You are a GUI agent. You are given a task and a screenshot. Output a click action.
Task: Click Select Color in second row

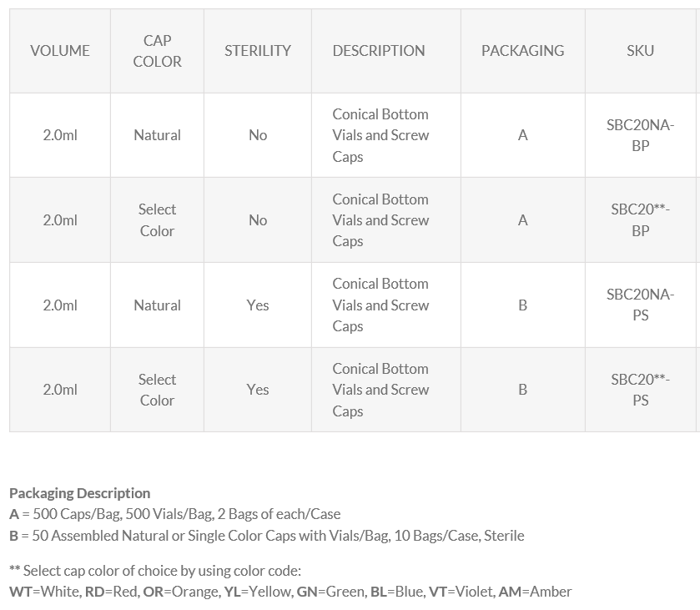(x=157, y=220)
